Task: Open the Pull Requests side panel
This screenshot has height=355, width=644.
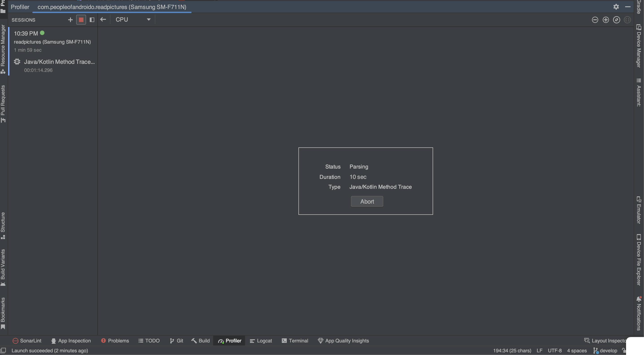Action: [3, 104]
